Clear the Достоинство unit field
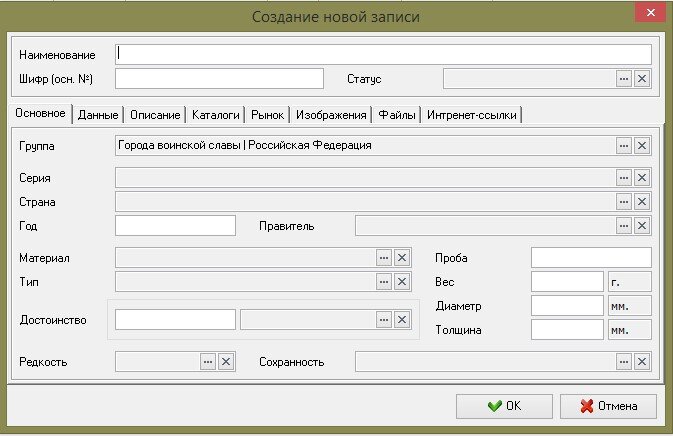 tap(402, 320)
